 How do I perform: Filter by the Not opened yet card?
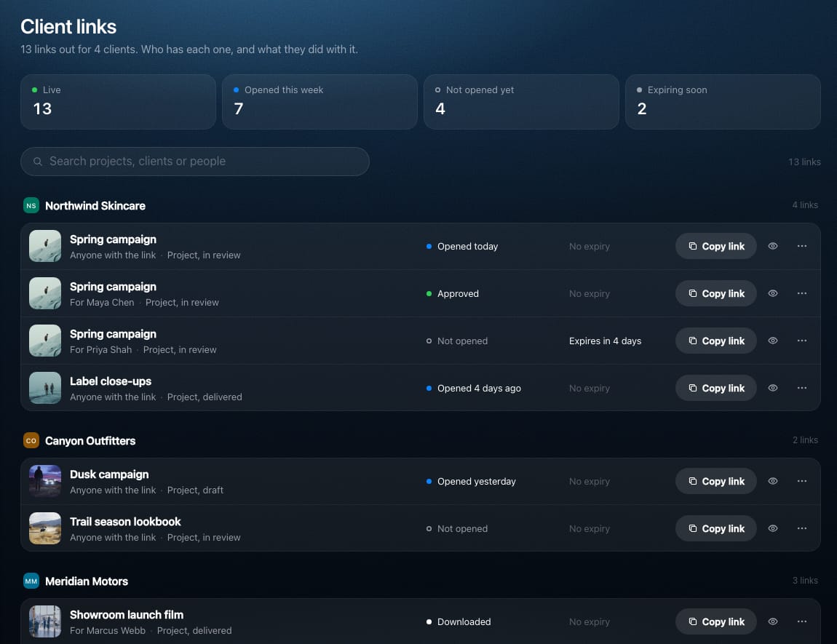521,101
